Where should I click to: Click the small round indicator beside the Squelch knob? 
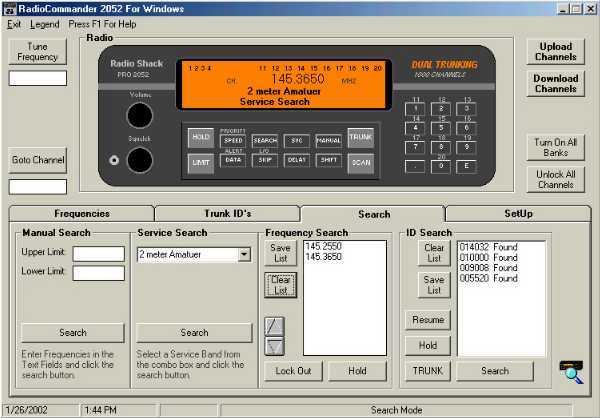(114, 160)
